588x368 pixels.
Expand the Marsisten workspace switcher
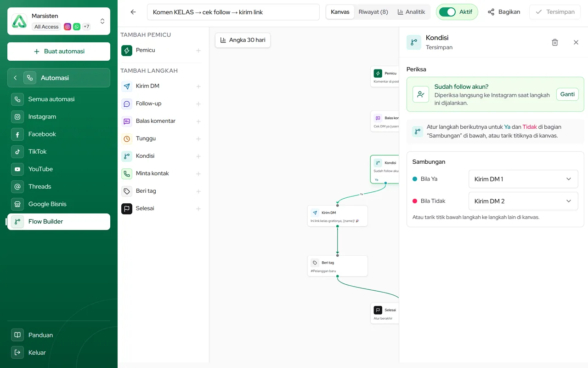(x=59, y=21)
